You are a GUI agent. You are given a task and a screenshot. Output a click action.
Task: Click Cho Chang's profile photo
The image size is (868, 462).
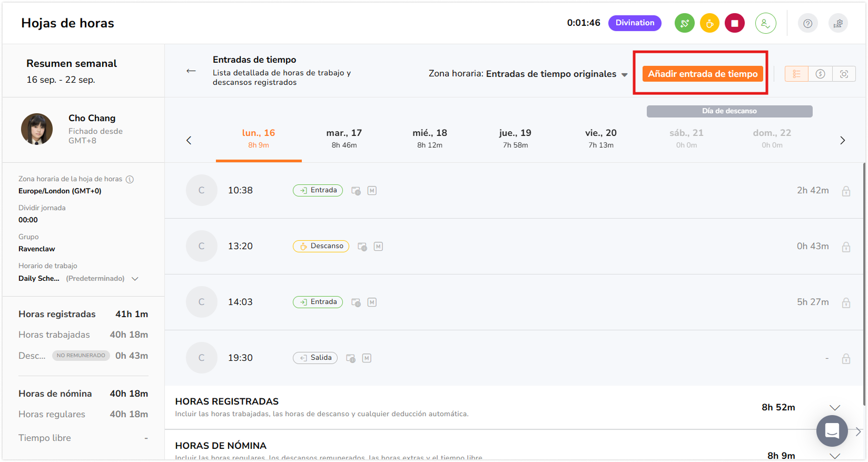37,129
